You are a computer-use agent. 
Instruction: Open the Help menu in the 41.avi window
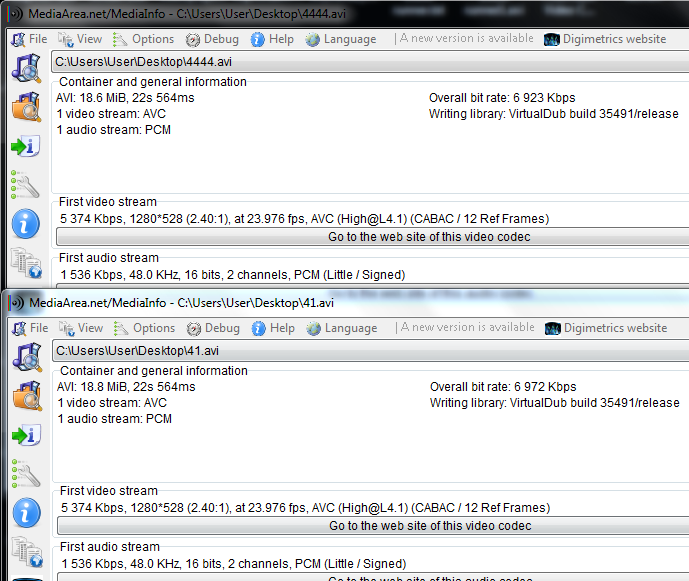(x=273, y=328)
